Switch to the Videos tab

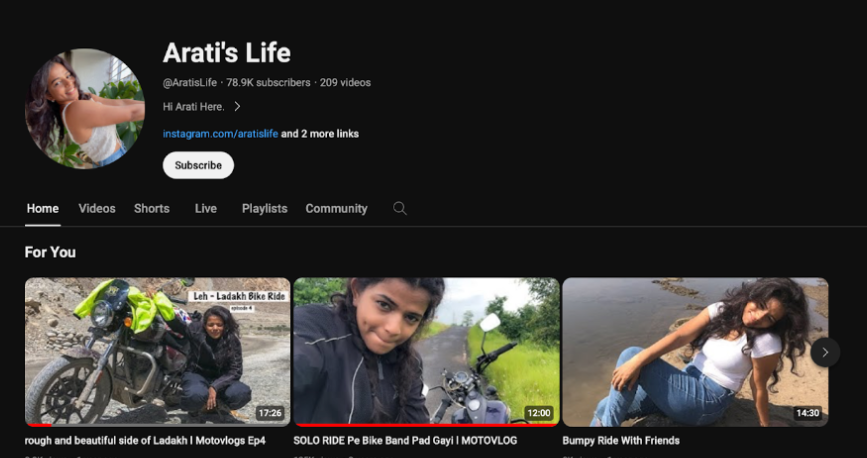tap(97, 209)
